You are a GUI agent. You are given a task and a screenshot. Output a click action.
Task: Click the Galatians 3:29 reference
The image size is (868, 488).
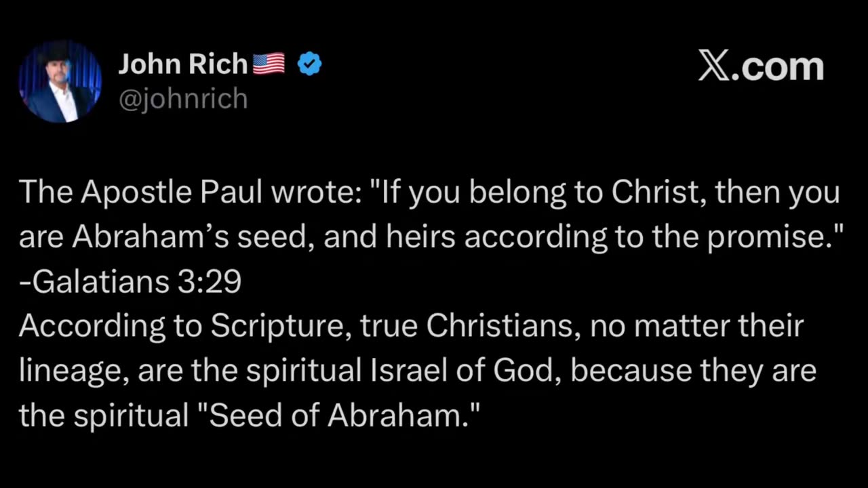[x=130, y=282]
